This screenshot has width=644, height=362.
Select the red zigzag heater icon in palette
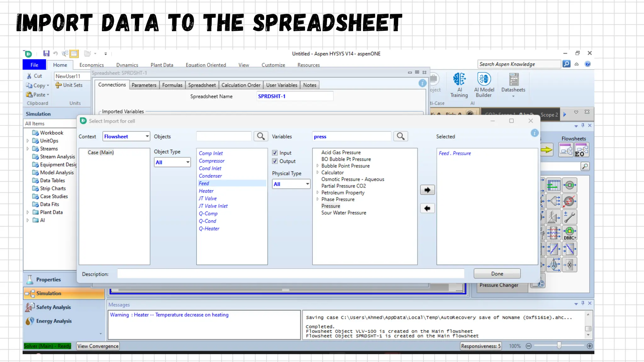[569, 201]
